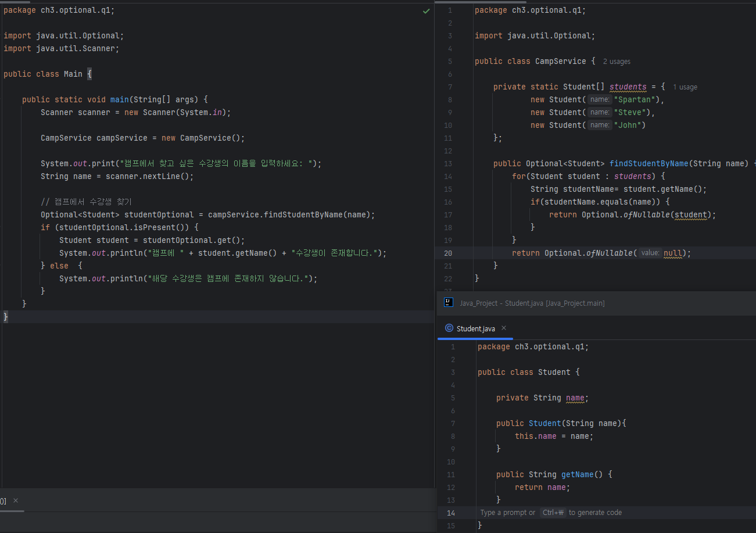Open the "1 usage" hint beside students array

685,87
